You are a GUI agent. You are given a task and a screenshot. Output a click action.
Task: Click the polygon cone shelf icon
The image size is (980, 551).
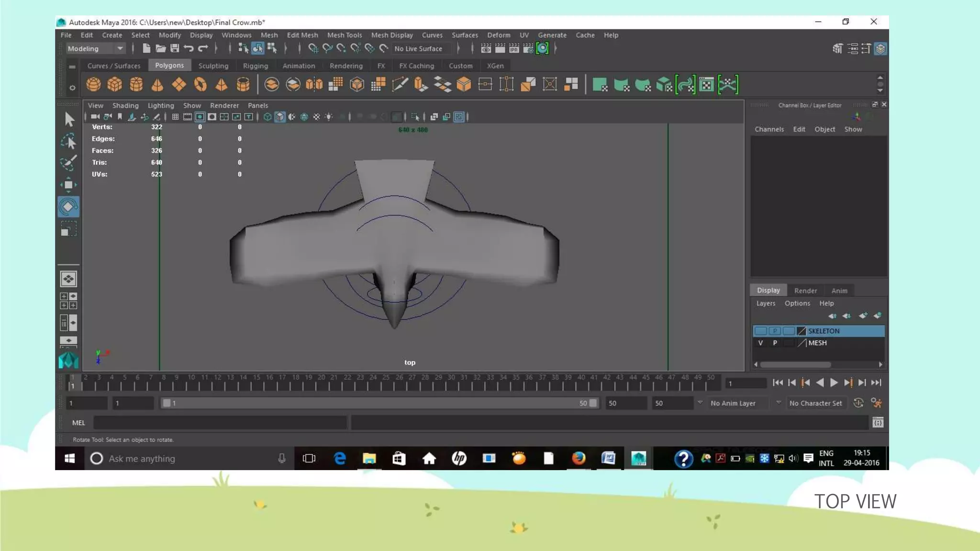157,85
